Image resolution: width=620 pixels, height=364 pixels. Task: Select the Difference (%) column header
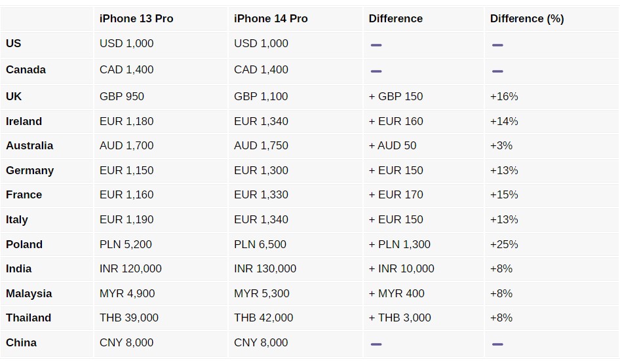[527, 18]
